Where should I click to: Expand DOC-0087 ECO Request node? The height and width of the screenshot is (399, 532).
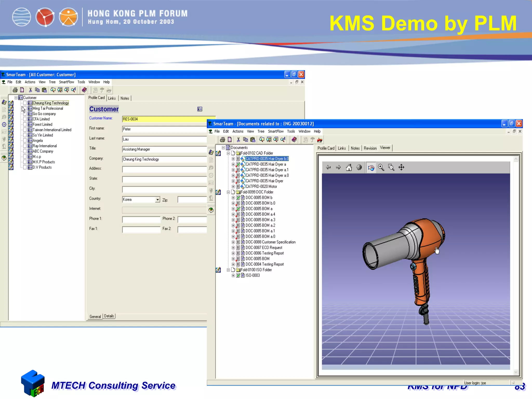click(233, 248)
